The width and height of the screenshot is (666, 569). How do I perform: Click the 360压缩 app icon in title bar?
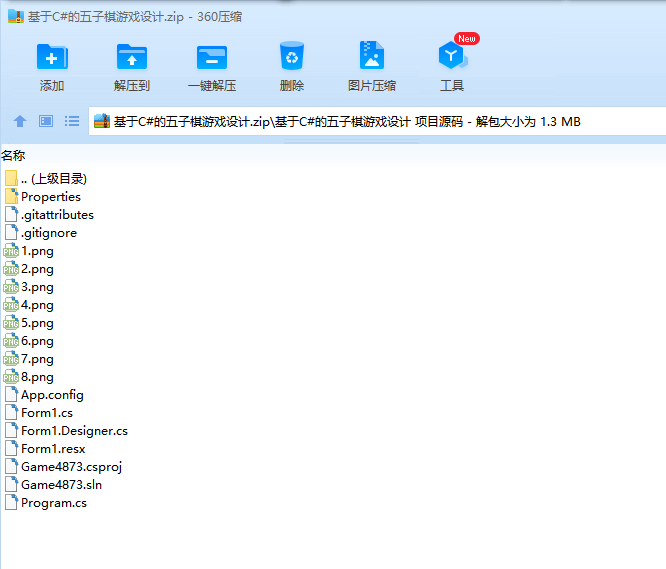(x=16, y=17)
